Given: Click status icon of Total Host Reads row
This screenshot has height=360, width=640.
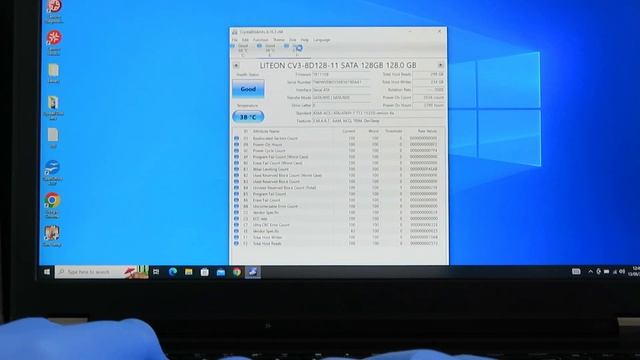Looking at the screenshot, I should point(236,243).
